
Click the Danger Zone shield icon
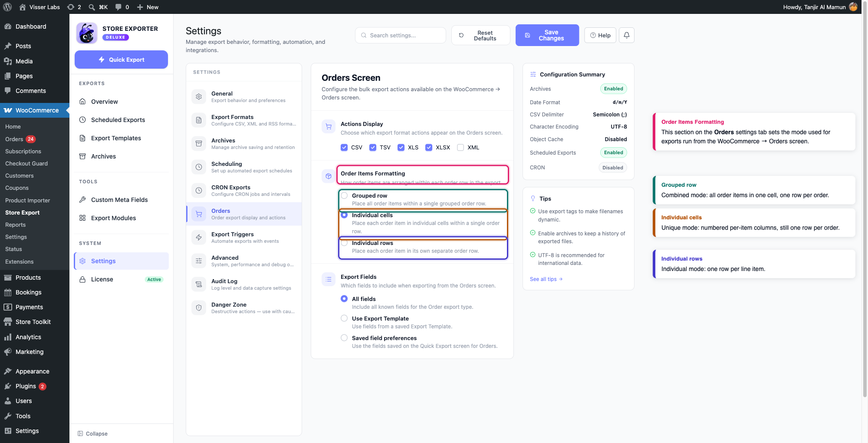point(199,307)
